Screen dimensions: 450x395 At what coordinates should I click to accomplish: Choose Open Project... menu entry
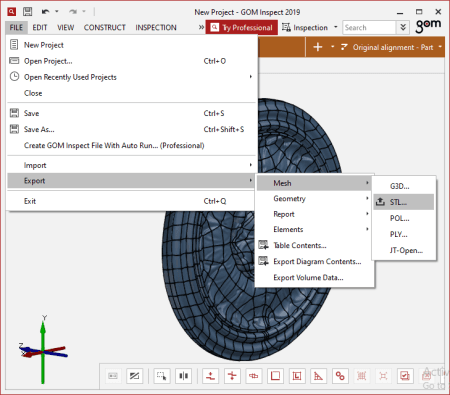click(132, 61)
